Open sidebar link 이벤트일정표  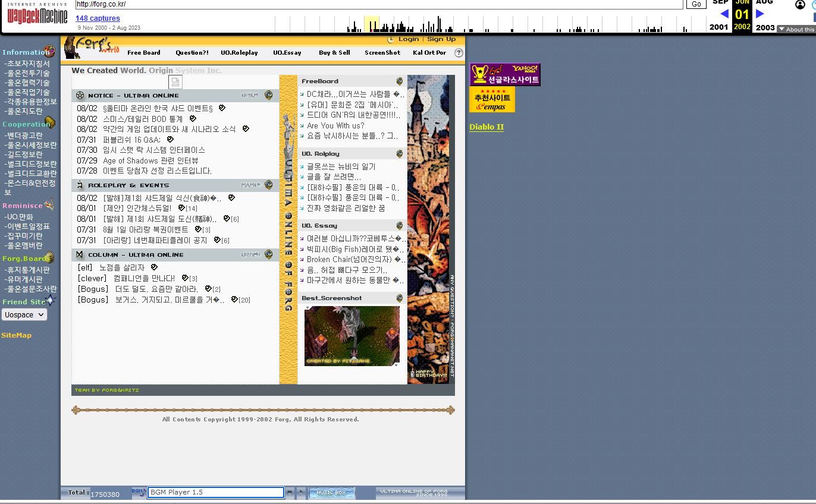click(x=28, y=226)
